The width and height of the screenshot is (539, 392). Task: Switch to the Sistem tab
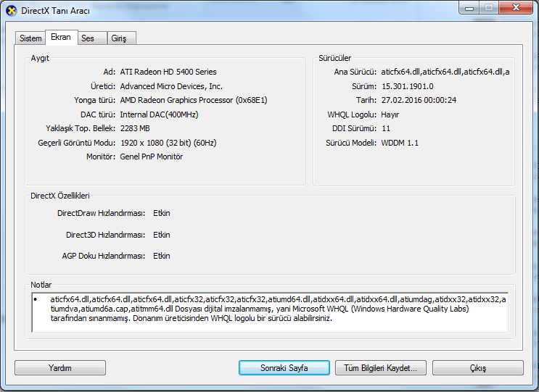pyautogui.click(x=30, y=38)
